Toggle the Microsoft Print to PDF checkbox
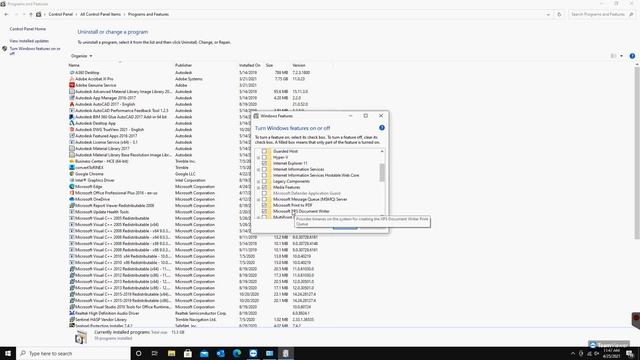The image size is (640, 360). click(264, 205)
